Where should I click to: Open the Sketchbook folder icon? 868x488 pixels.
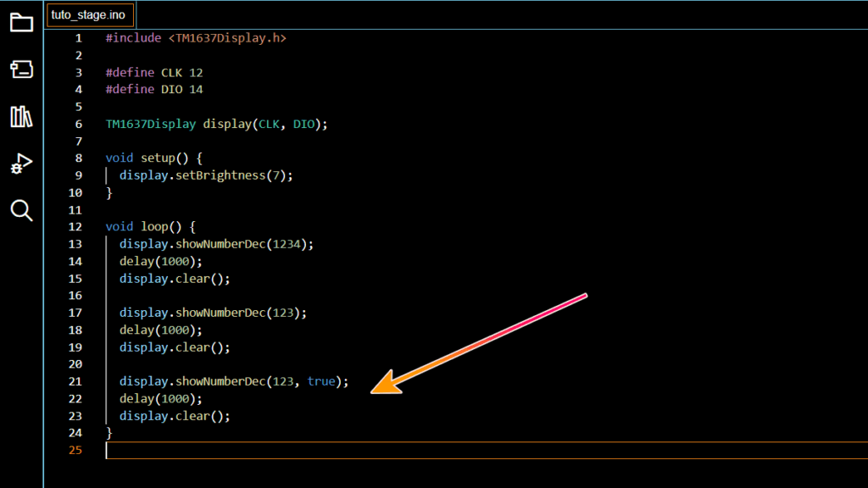21,23
